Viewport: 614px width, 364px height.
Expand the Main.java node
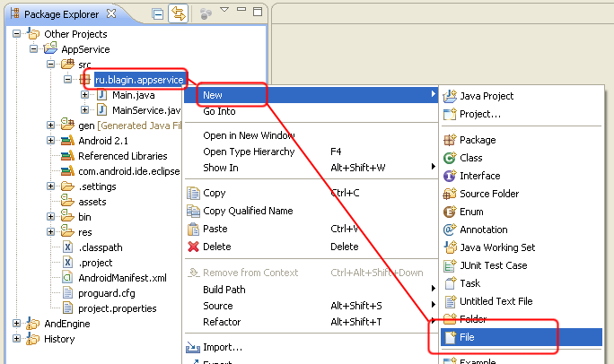tap(84, 95)
